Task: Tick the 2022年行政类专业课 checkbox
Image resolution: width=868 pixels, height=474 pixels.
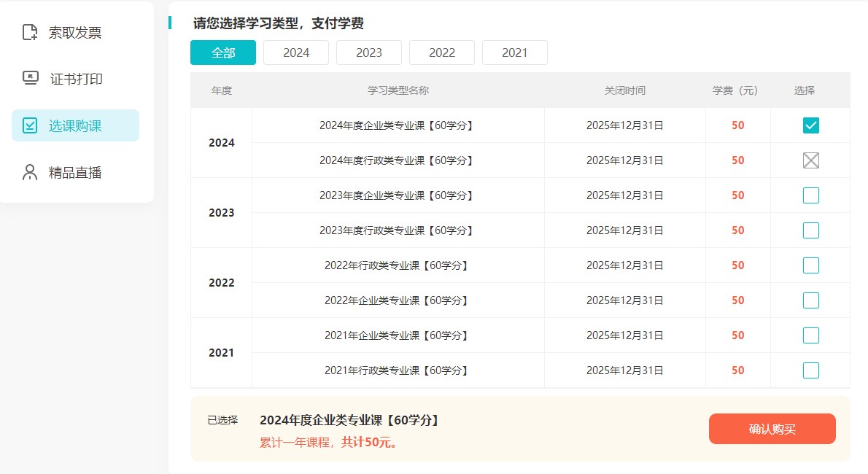Action: click(x=810, y=265)
